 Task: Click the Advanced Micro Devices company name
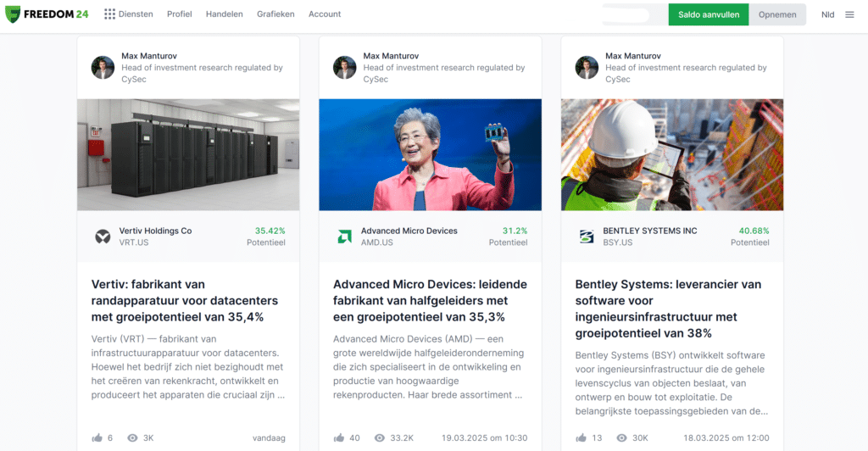click(x=409, y=231)
